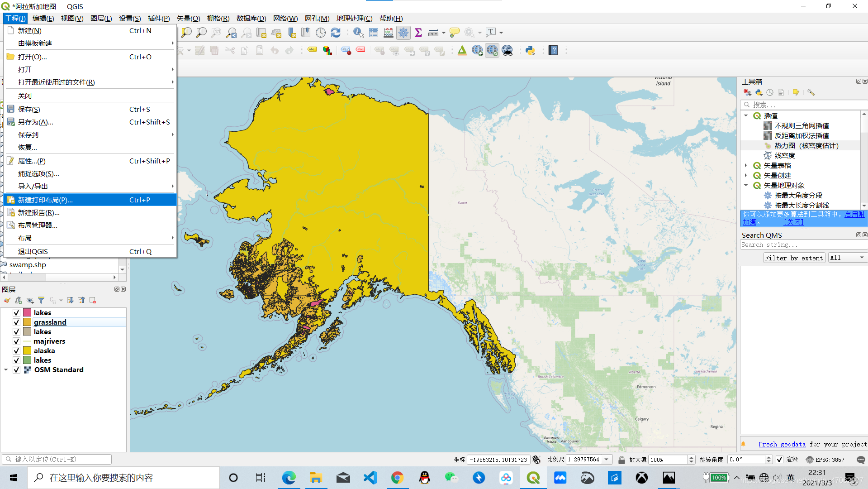Open the 比例尺 scale dropdown
This screenshot has height=489, width=868.
click(x=607, y=460)
